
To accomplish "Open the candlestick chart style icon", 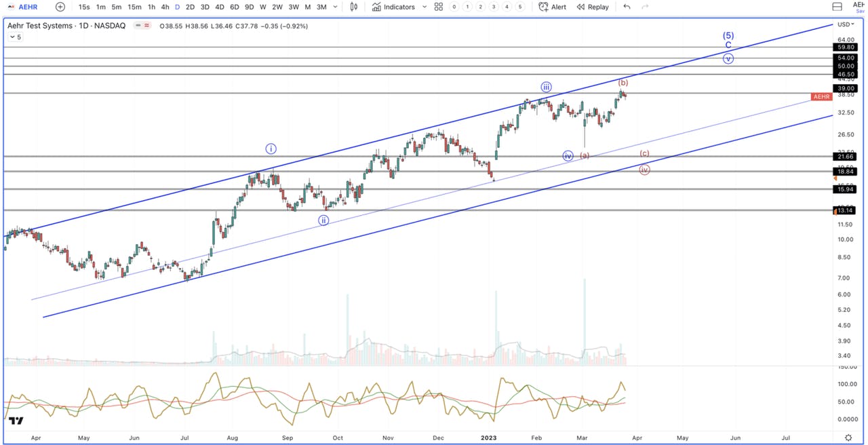I will tap(353, 7).
